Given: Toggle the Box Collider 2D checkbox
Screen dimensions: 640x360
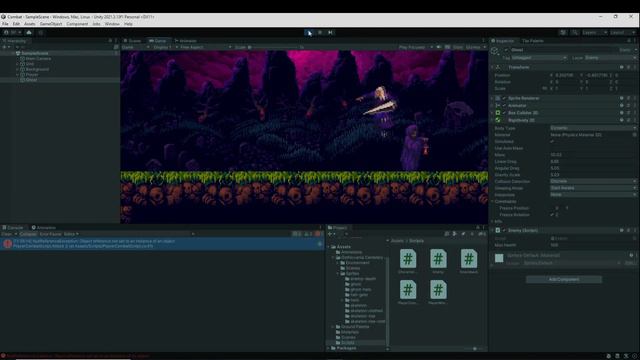Looking at the screenshot, I should pyautogui.click(x=504, y=113).
